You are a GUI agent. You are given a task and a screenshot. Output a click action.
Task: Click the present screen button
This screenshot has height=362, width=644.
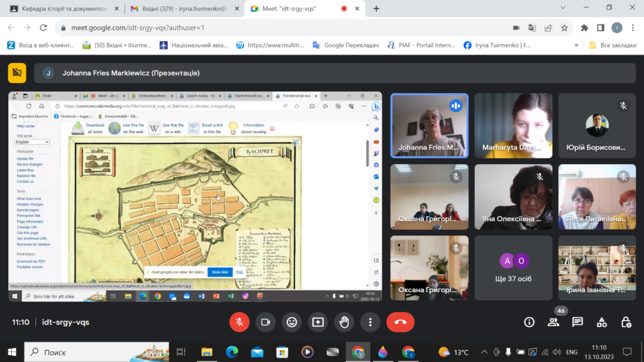(x=318, y=322)
